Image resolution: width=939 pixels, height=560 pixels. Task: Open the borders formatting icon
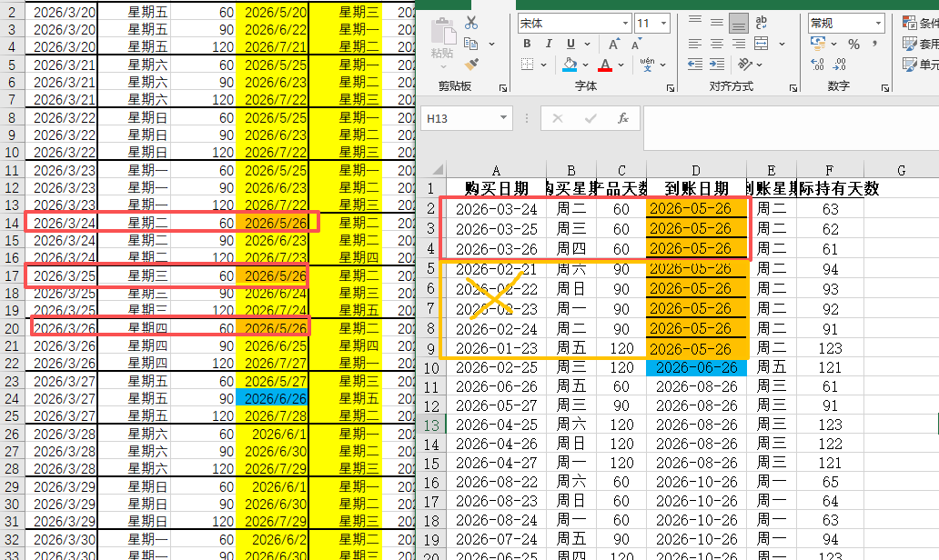click(529, 64)
